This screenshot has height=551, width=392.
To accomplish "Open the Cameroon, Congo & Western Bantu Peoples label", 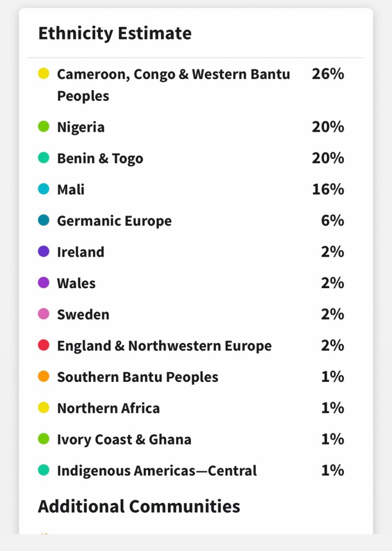I will tap(173, 85).
